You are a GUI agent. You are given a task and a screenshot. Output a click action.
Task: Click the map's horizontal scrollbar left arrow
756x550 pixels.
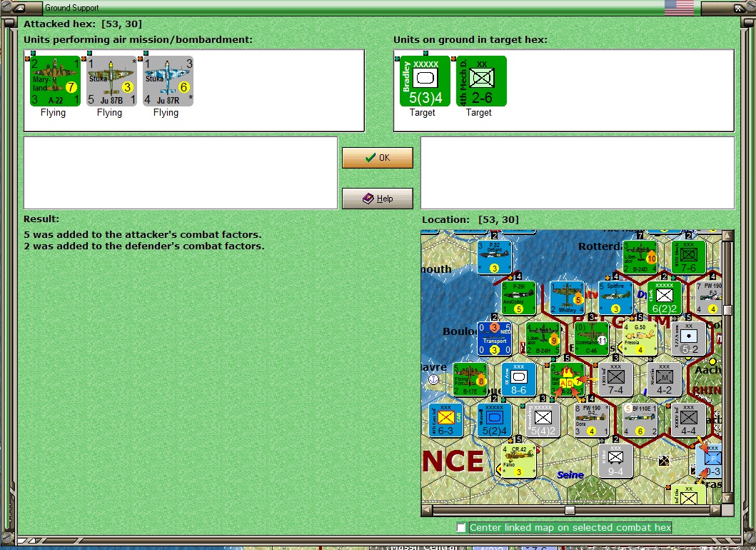(x=427, y=510)
